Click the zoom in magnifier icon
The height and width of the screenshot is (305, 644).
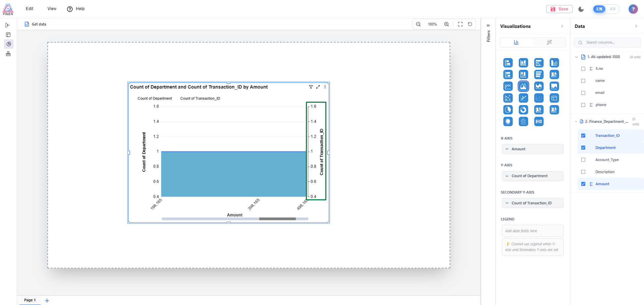point(446,24)
